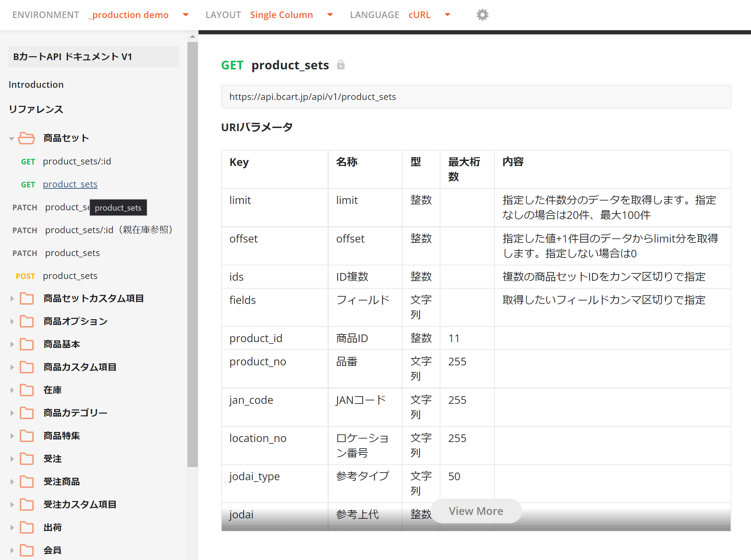The image size is (751, 560).
Task: Open the Language cURL dropdown
Action: tap(447, 15)
